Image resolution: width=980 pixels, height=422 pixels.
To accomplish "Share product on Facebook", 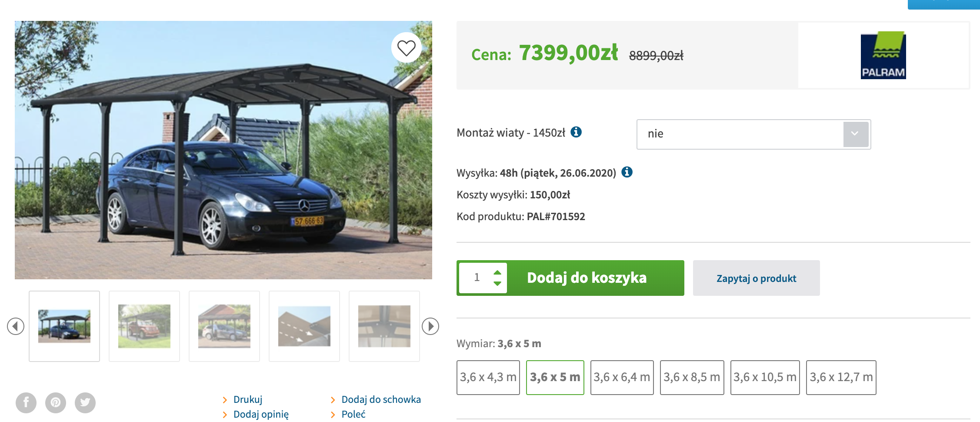I will [x=26, y=402].
